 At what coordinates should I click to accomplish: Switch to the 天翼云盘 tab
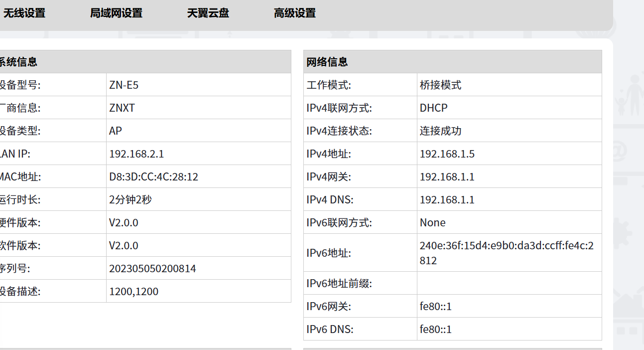tap(208, 13)
